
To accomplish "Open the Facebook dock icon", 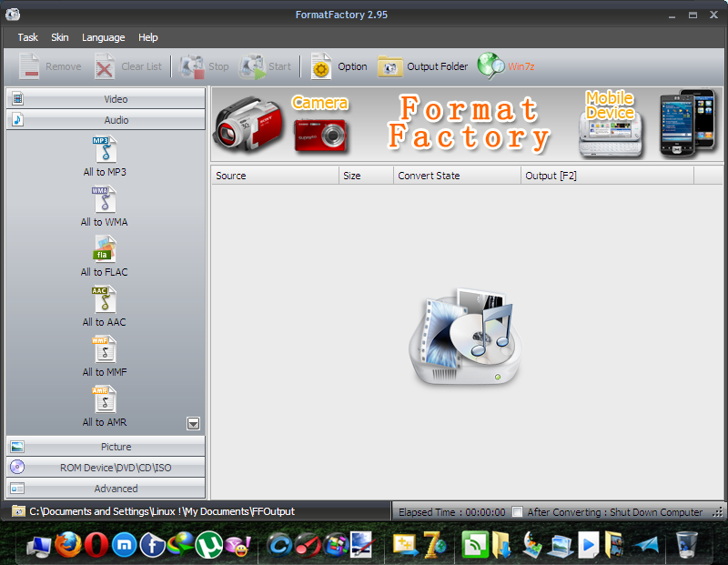I will 153,544.
